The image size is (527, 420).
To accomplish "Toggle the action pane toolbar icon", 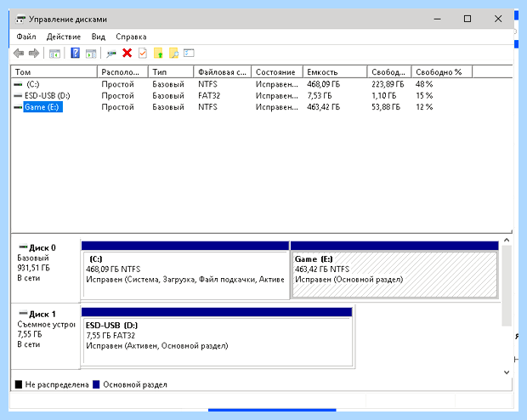I will point(91,53).
